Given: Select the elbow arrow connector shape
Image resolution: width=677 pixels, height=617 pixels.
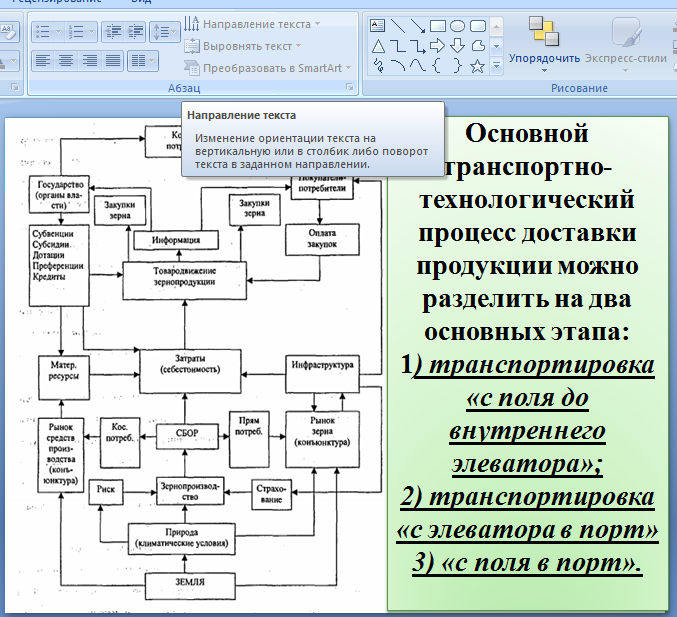Looking at the screenshot, I should (418, 46).
